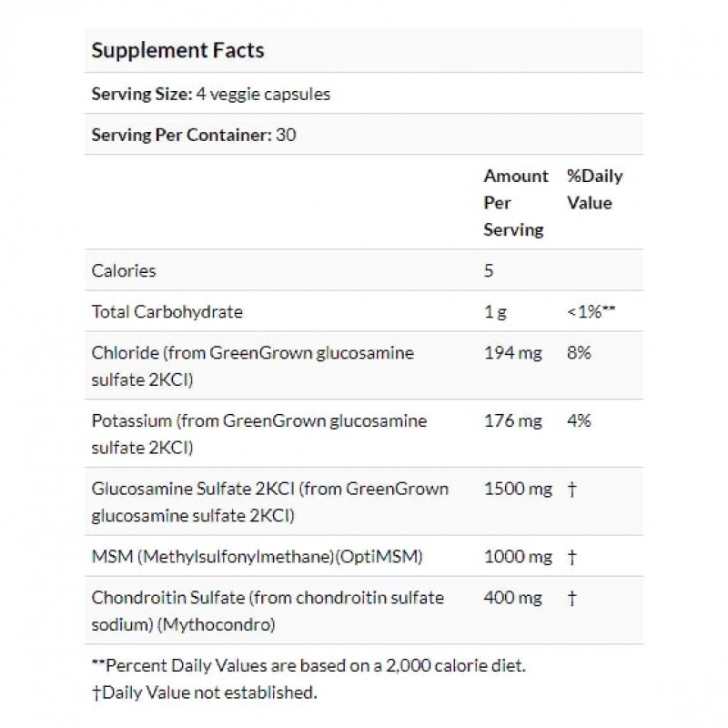Click the Amount Per Serving column header
728x728 pixels.
point(515,203)
